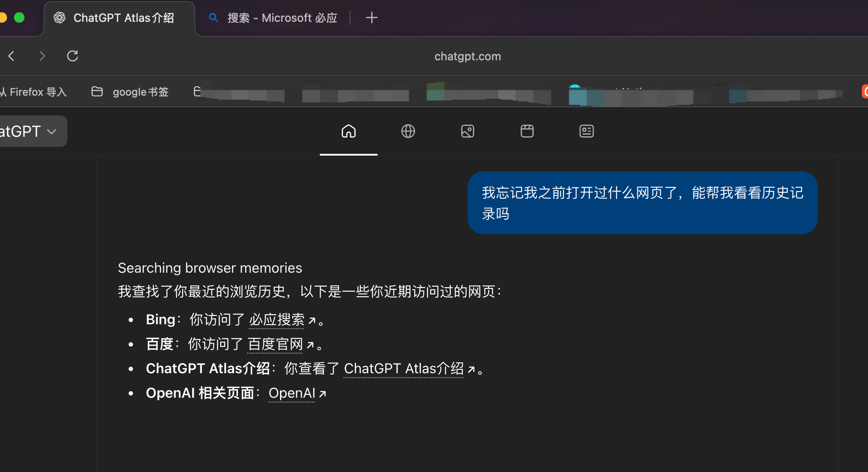Open a new browser tab
868x472 pixels.
[371, 18]
